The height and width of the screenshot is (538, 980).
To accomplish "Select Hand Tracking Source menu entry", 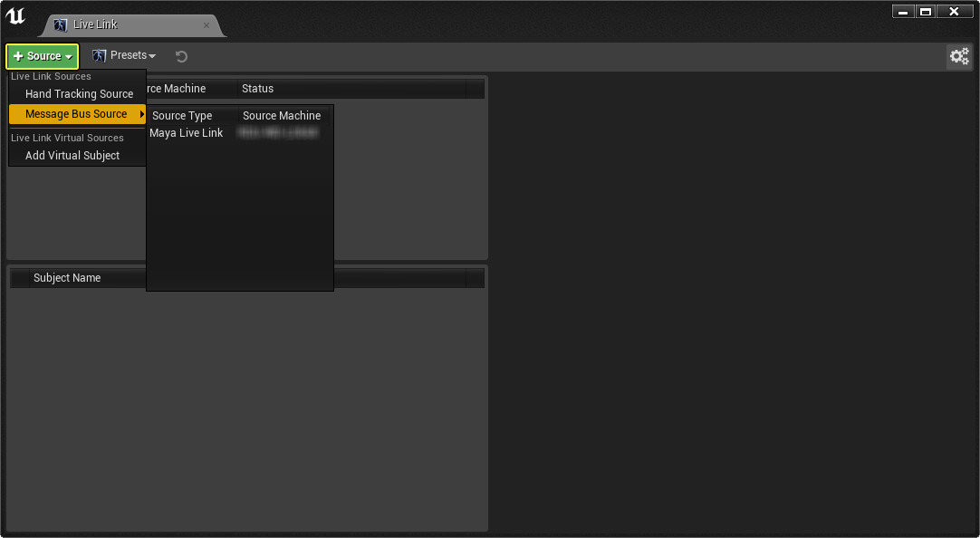I will 78,93.
